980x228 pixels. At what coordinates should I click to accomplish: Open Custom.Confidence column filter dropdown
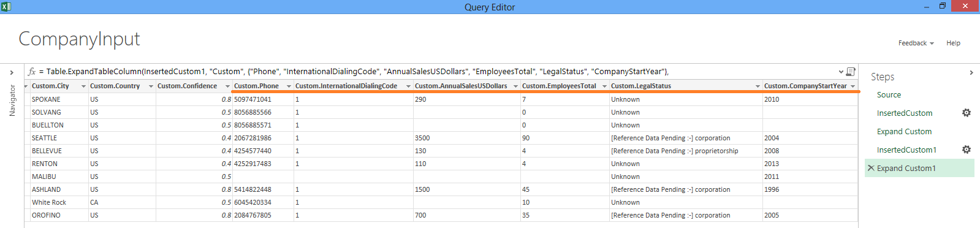pyautogui.click(x=227, y=86)
